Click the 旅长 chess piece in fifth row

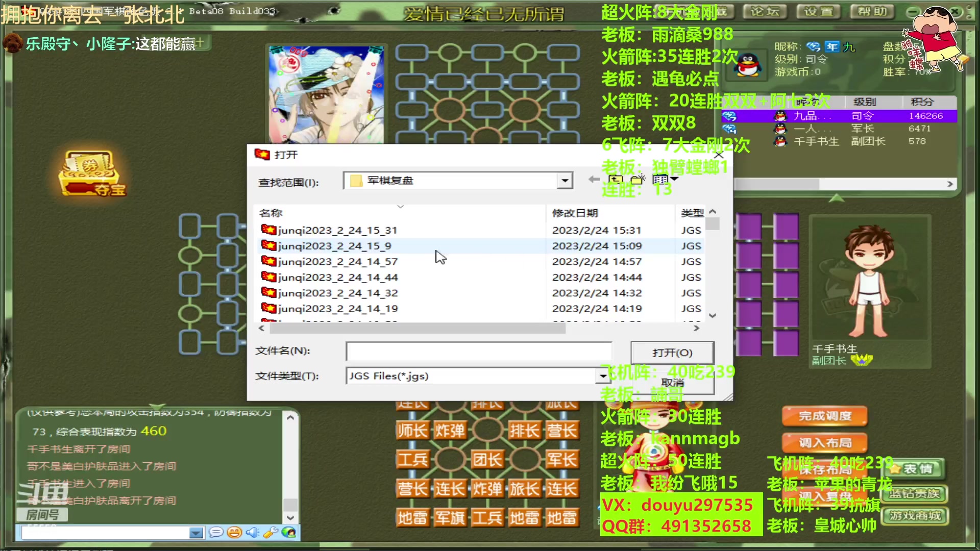pyautogui.click(x=524, y=489)
